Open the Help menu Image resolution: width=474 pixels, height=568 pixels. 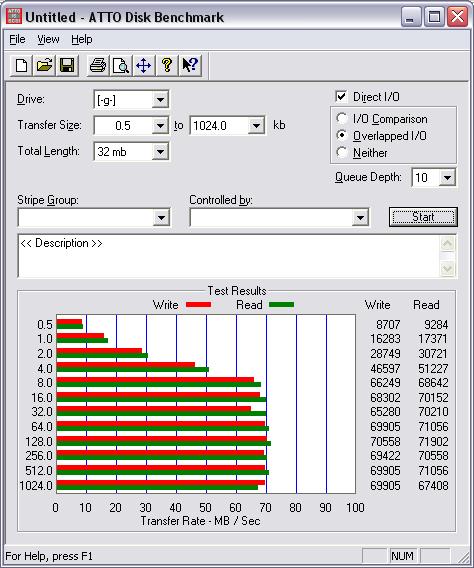pos(81,39)
